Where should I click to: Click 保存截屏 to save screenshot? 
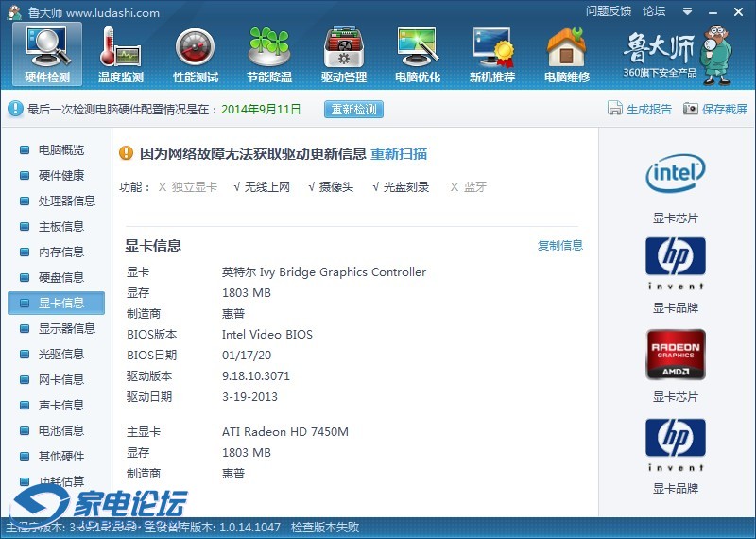click(715, 109)
